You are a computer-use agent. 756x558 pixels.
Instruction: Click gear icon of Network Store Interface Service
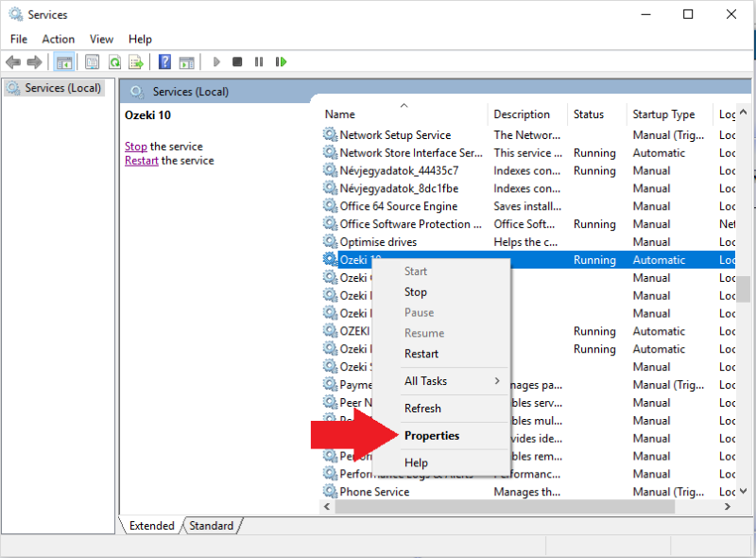[x=330, y=152]
